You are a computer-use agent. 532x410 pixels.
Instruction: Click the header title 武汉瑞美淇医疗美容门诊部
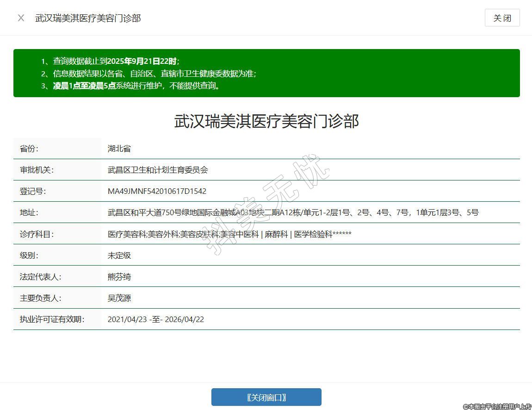88,18
